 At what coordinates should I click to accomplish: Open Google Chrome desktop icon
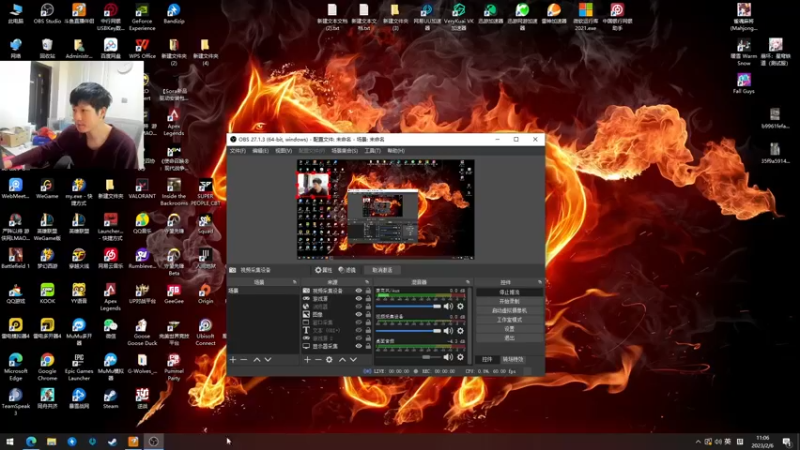47,362
